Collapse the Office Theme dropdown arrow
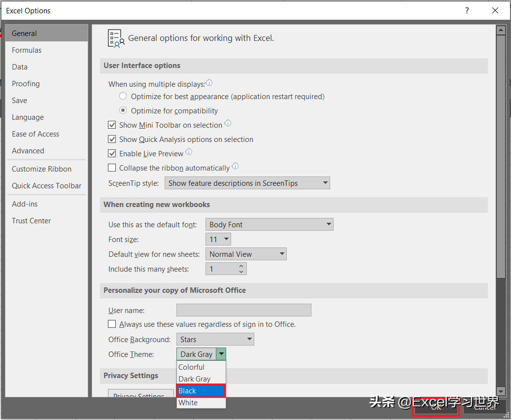 (x=221, y=354)
